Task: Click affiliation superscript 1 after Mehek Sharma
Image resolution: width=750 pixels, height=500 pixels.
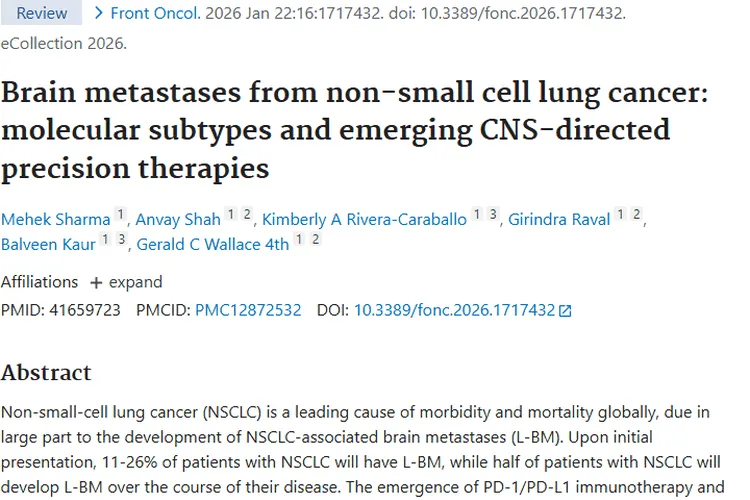Action: (x=121, y=214)
